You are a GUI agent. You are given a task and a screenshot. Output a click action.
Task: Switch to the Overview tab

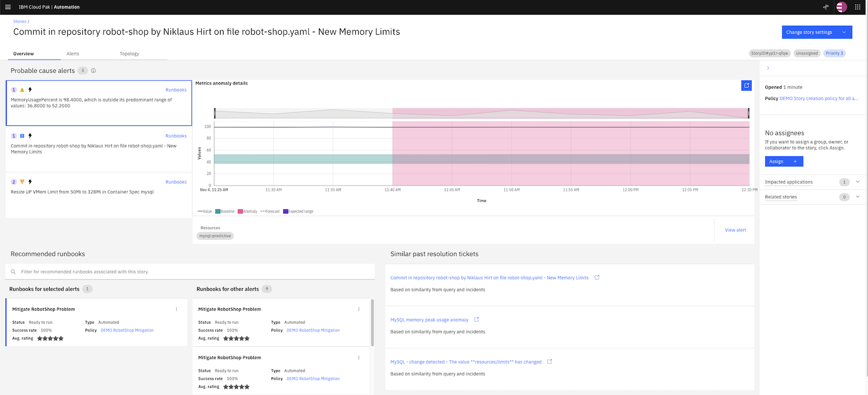coord(24,54)
